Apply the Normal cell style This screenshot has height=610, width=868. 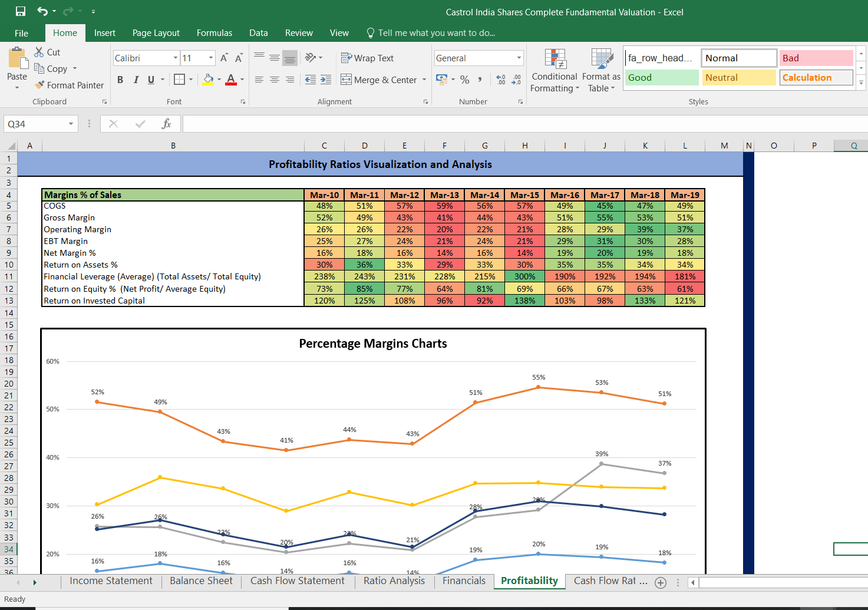click(x=739, y=58)
